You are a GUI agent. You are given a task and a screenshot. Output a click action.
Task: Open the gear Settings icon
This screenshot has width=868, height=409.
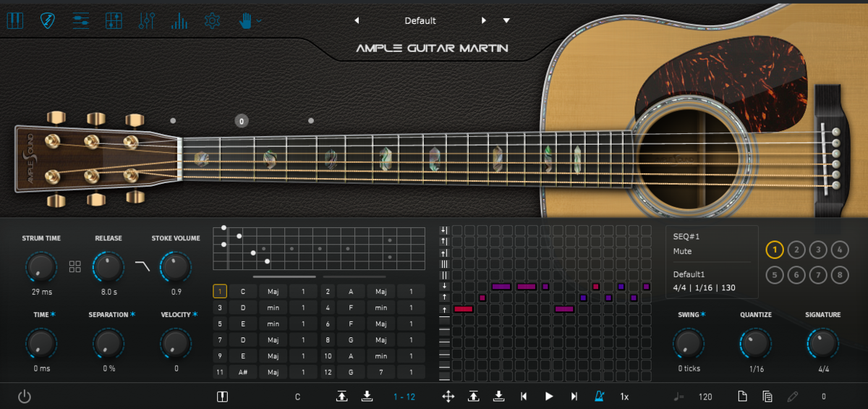tap(212, 20)
